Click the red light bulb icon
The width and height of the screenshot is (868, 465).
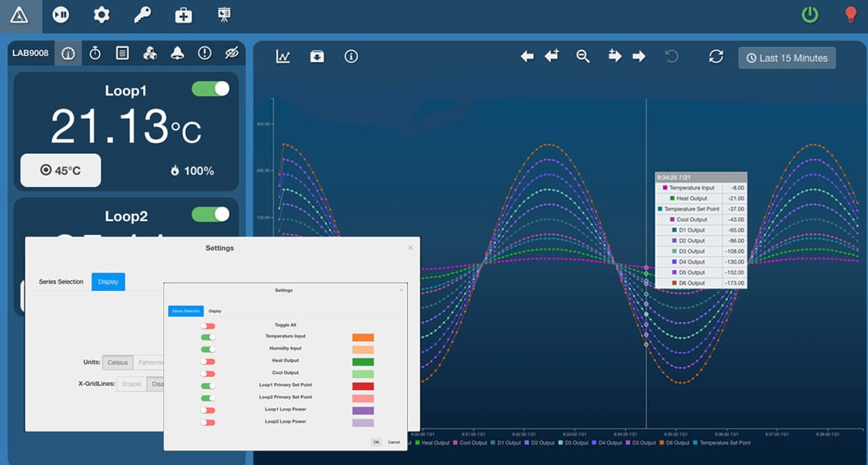pos(851,15)
